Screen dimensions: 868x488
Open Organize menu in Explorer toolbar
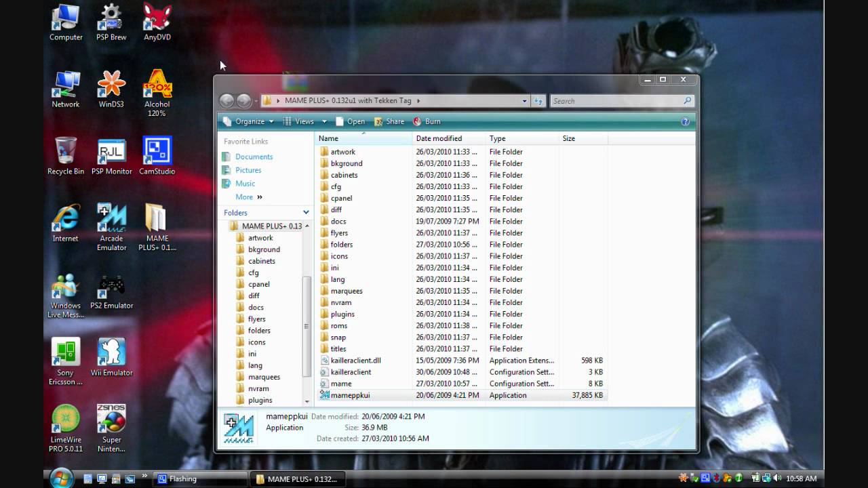point(249,121)
